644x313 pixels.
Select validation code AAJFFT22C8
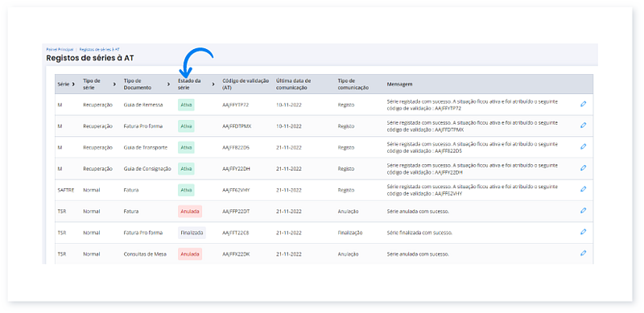click(235, 233)
